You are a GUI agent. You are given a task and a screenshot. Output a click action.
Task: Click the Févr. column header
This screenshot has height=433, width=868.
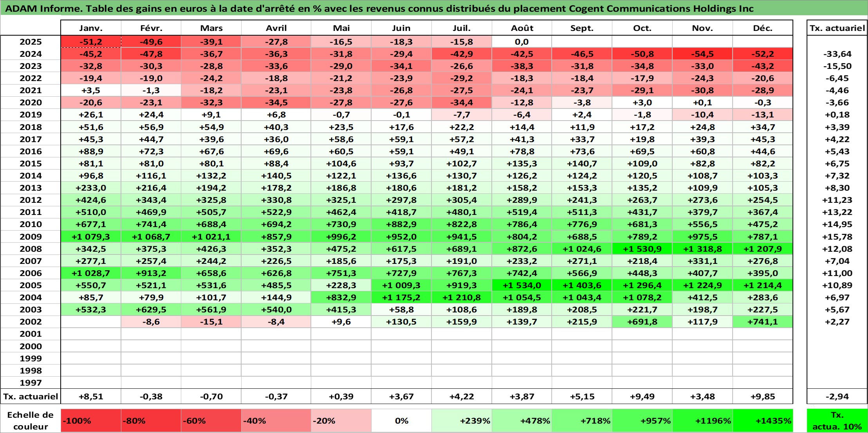click(x=151, y=28)
